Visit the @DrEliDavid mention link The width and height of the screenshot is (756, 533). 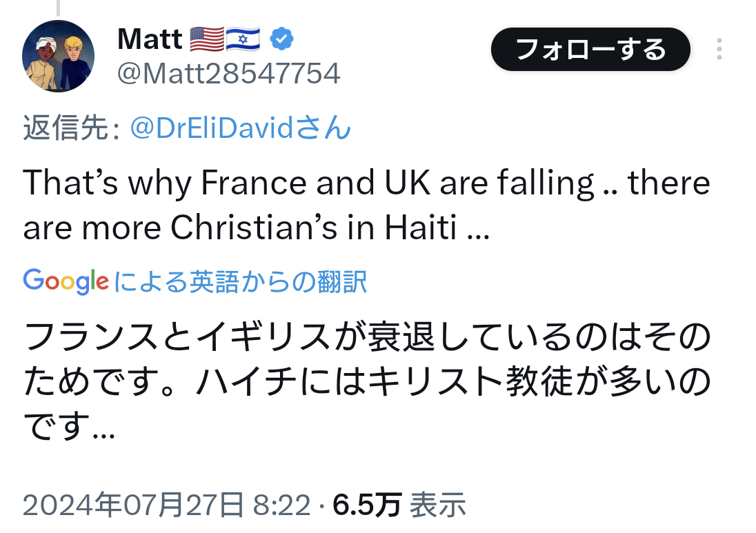coord(240,128)
